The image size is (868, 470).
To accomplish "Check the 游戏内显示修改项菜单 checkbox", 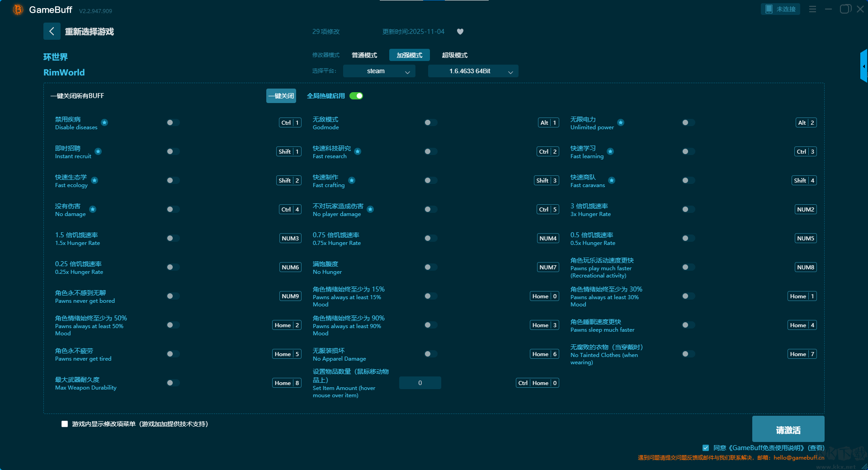I will click(x=64, y=424).
